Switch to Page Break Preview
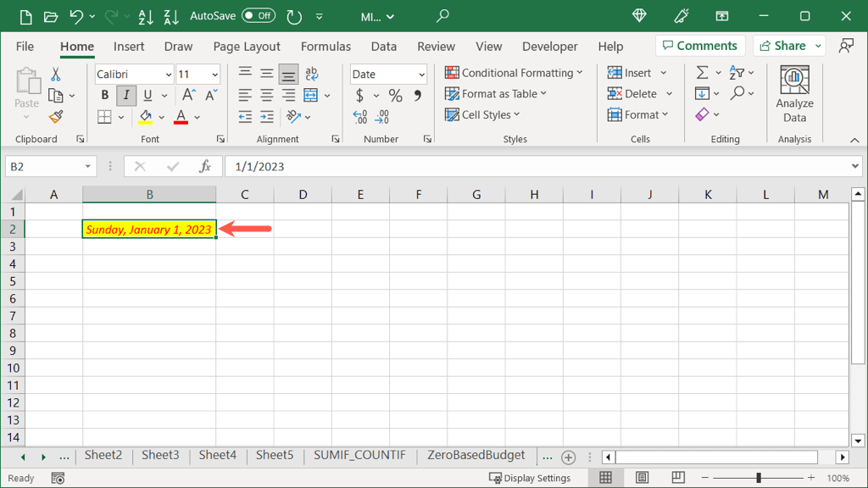The width and height of the screenshot is (868, 488). tap(678, 478)
